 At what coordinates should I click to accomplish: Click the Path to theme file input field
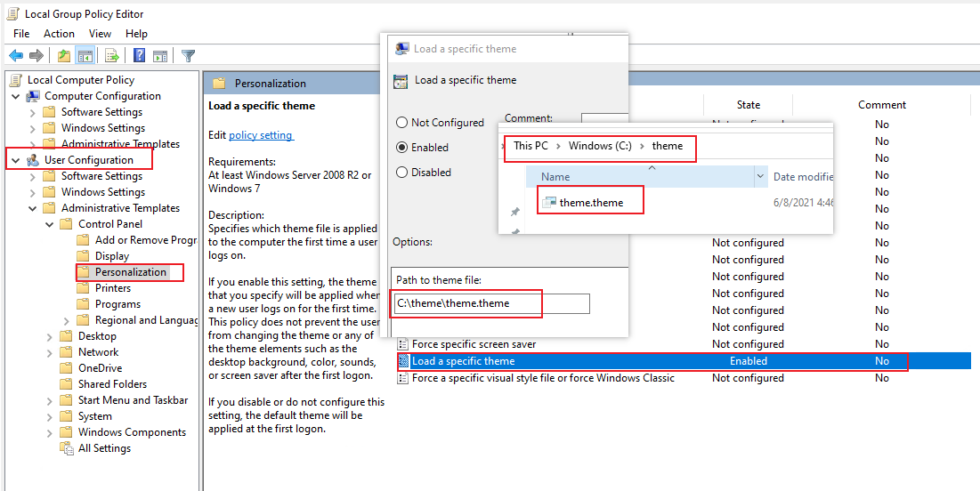492,303
